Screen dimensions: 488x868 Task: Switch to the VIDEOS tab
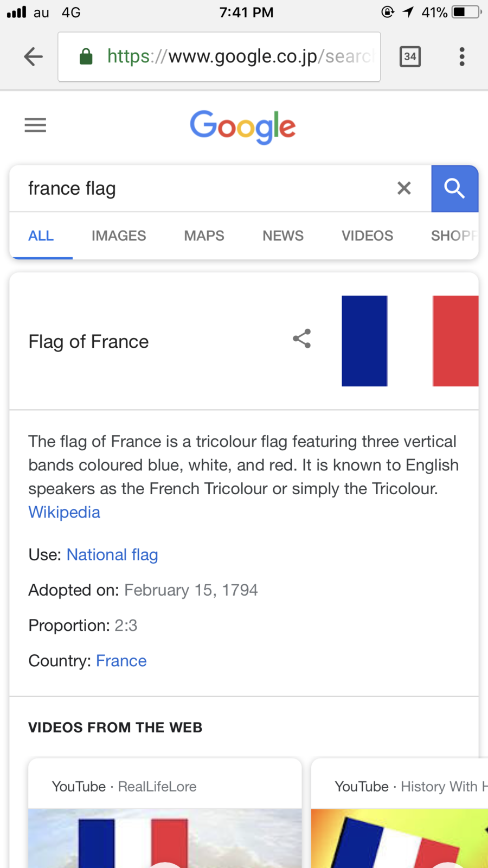tap(367, 235)
